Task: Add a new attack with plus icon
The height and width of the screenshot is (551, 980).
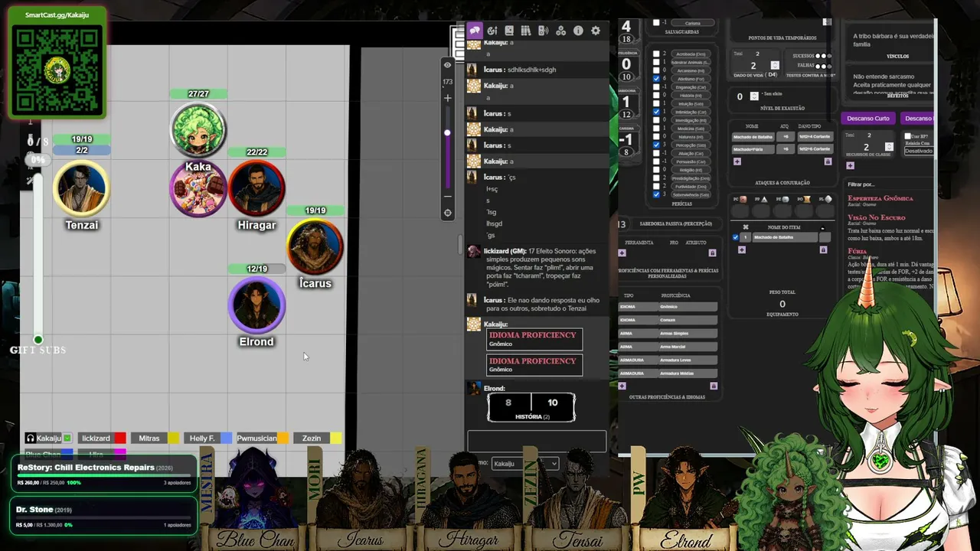Action: click(737, 161)
